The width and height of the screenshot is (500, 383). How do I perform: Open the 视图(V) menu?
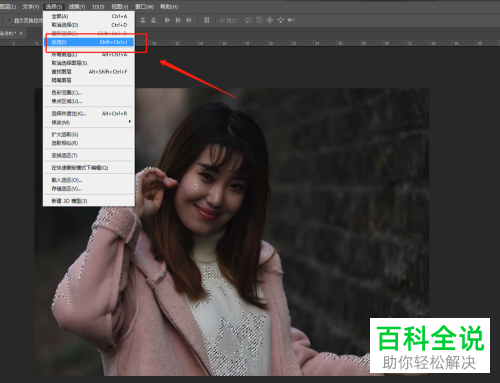point(120,7)
